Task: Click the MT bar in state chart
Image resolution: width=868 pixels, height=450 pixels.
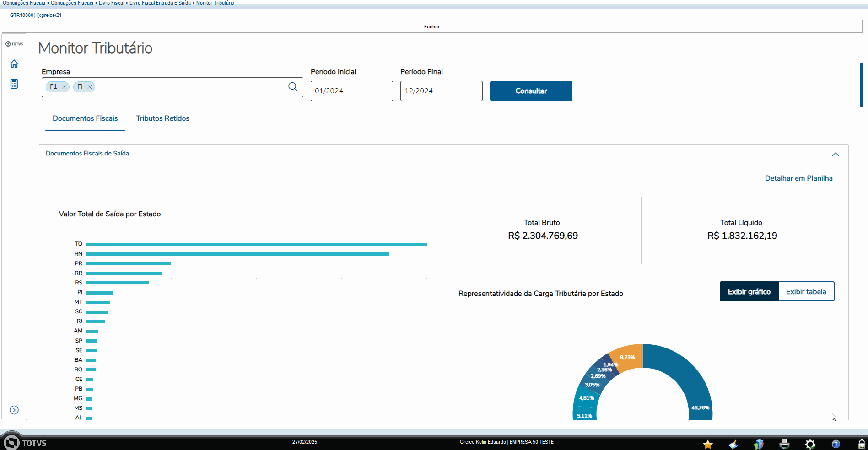Action: [x=98, y=302]
